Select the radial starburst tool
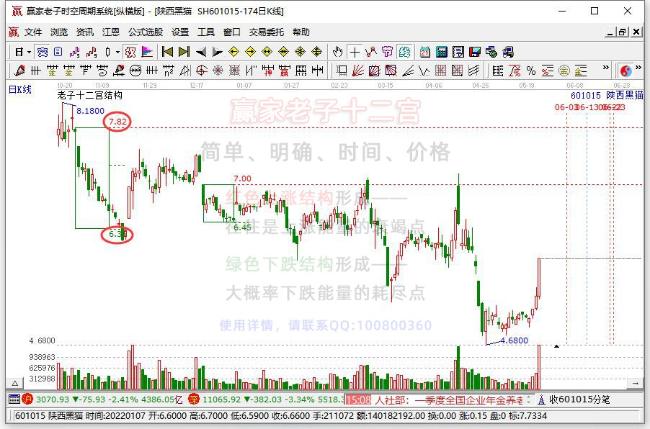 (x=218, y=71)
